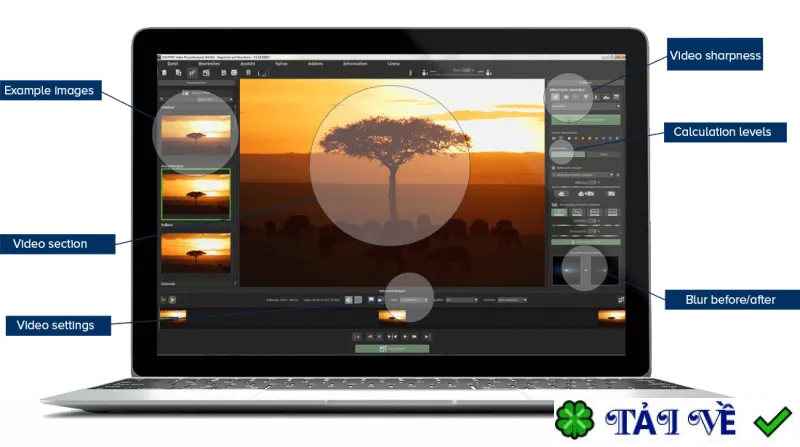Viewport: 800px width, 447px height.
Task: Open the third dropdown in video settings bar
Action: [x=512, y=300]
